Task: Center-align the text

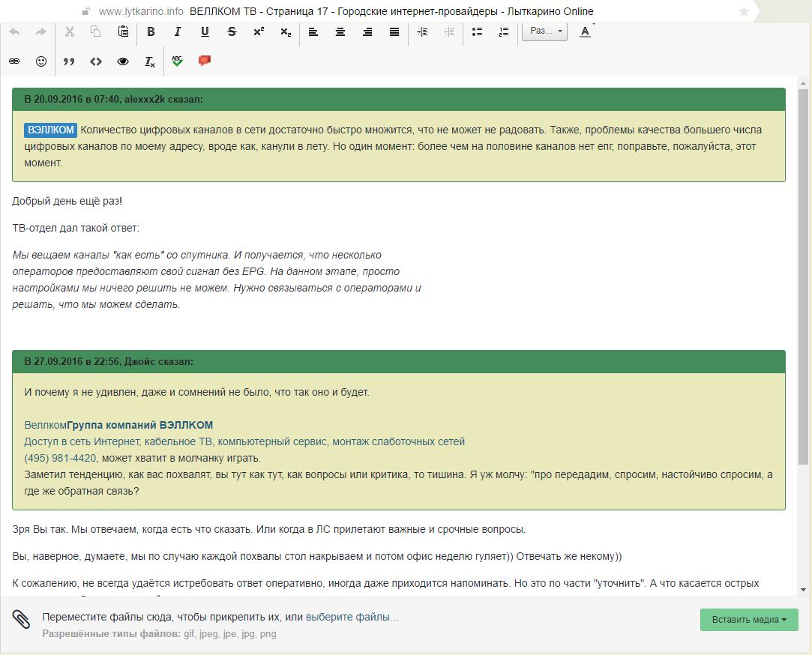Action: [x=340, y=32]
